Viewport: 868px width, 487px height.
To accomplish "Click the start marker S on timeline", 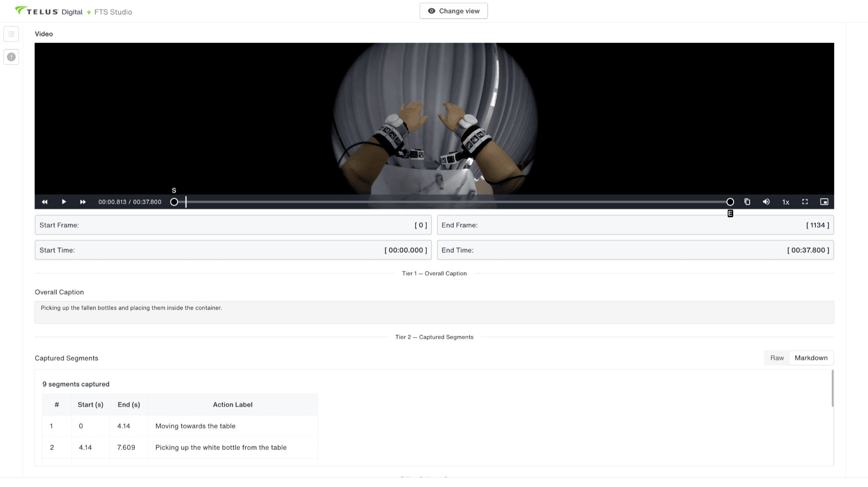I will 174,202.
